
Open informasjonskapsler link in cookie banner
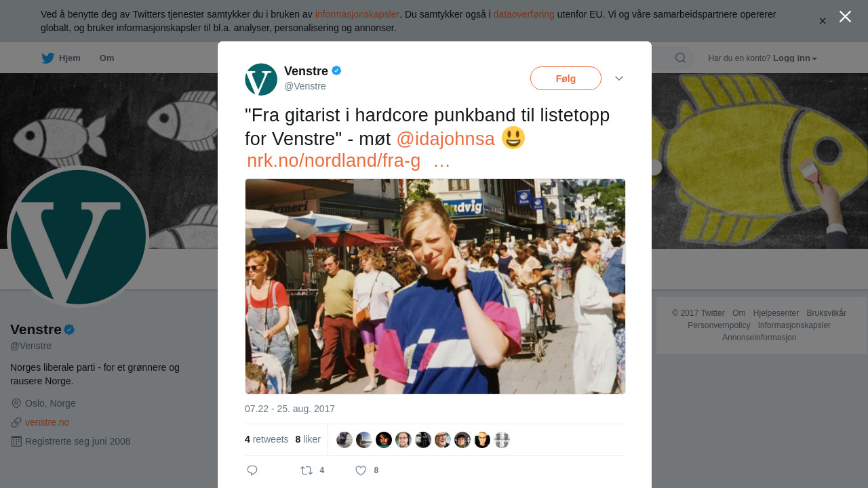click(x=357, y=14)
